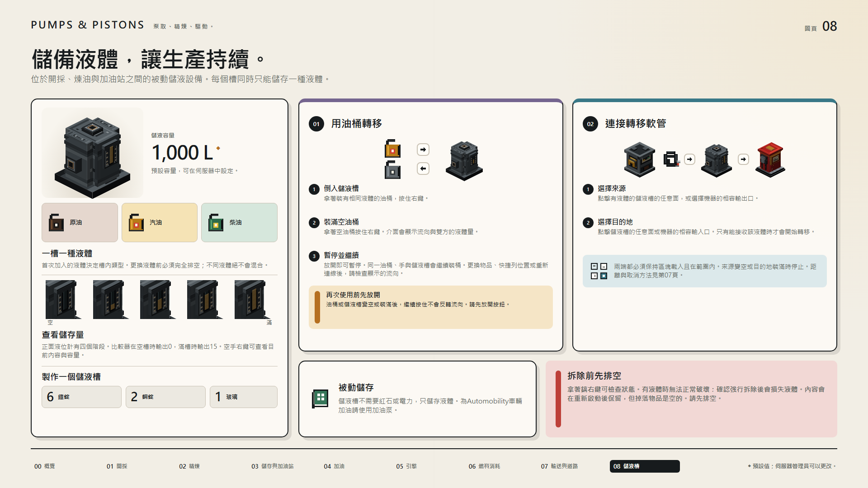Click the filled orange bucket in step 01

pos(392,148)
